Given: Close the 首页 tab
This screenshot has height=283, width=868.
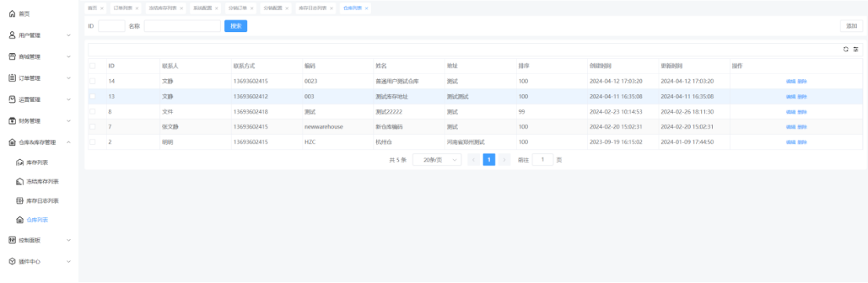Looking at the screenshot, I should 102,9.
